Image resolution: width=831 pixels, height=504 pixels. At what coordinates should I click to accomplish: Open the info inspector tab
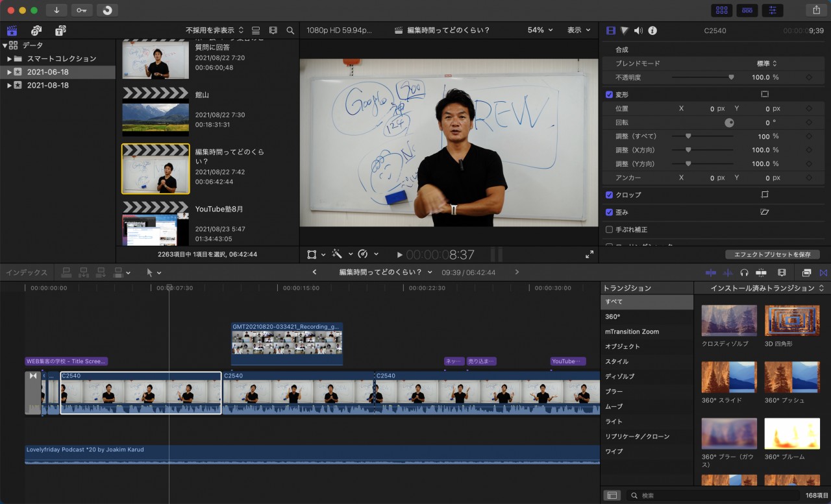pyautogui.click(x=652, y=30)
